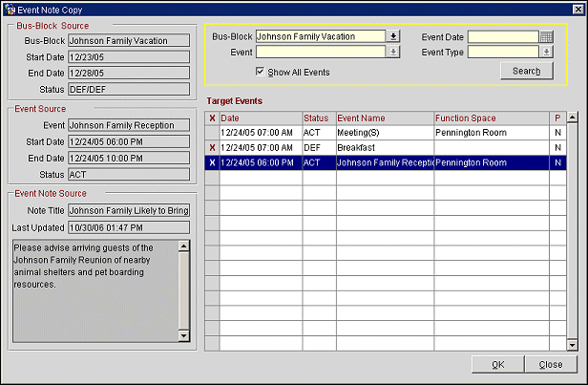Click the Close button at bottom

click(550, 364)
